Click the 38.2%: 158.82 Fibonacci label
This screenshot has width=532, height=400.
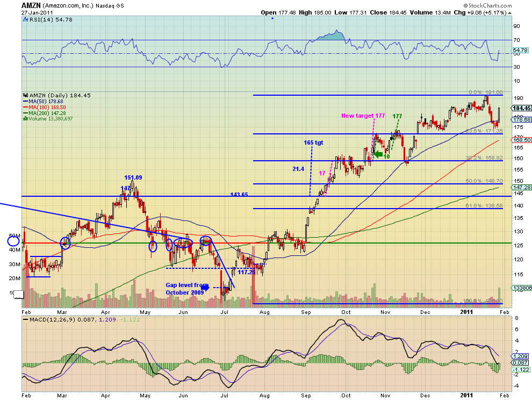tap(484, 158)
